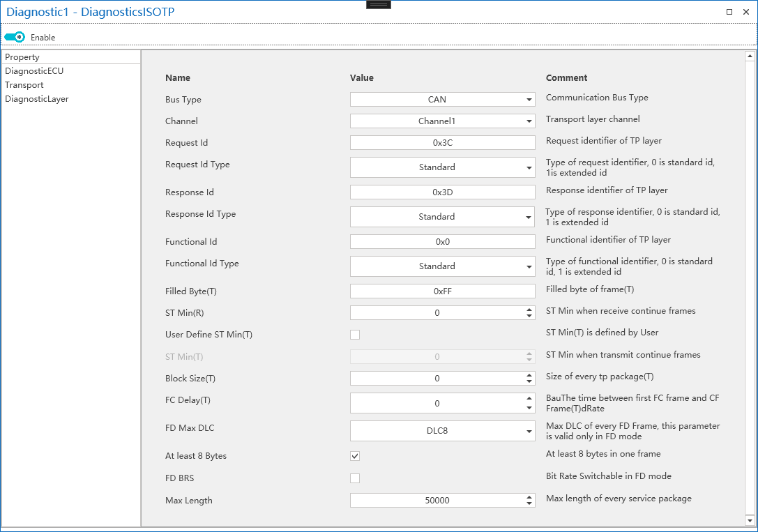The image size is (758, 532).
Task: Click the Request Id input field
Action: (x=442, y=143)
